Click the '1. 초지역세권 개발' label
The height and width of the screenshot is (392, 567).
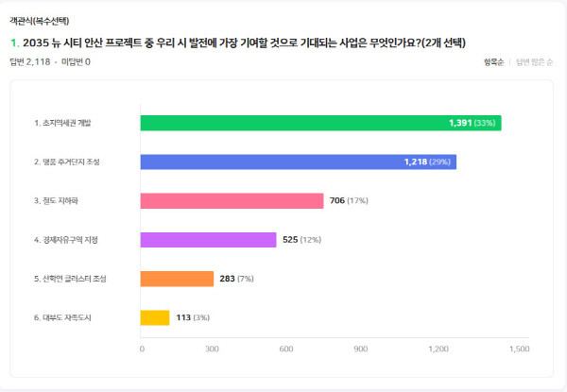[62, 123]
